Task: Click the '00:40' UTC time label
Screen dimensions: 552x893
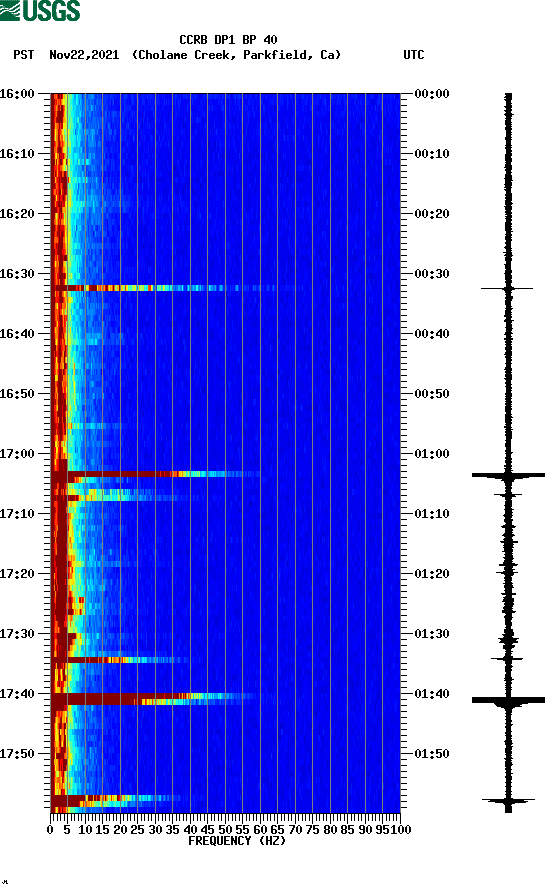Action: [432, 334]
